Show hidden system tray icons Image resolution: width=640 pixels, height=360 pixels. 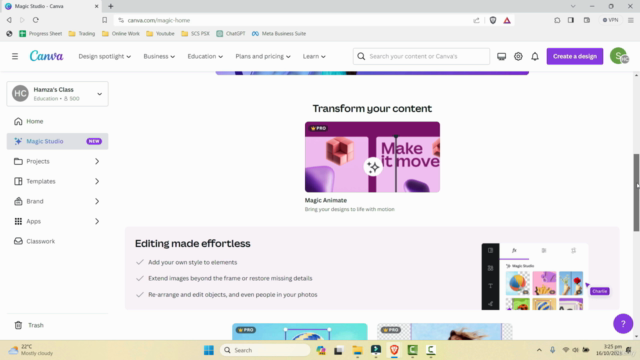click(539, 350)
